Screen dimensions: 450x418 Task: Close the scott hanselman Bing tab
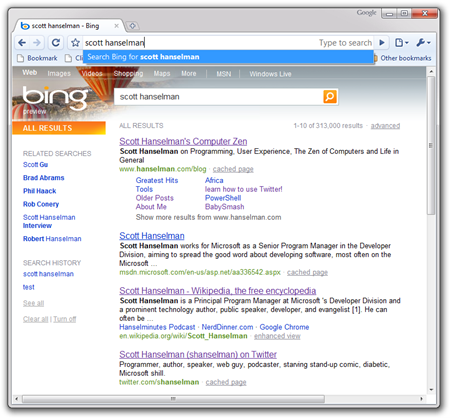116,26
